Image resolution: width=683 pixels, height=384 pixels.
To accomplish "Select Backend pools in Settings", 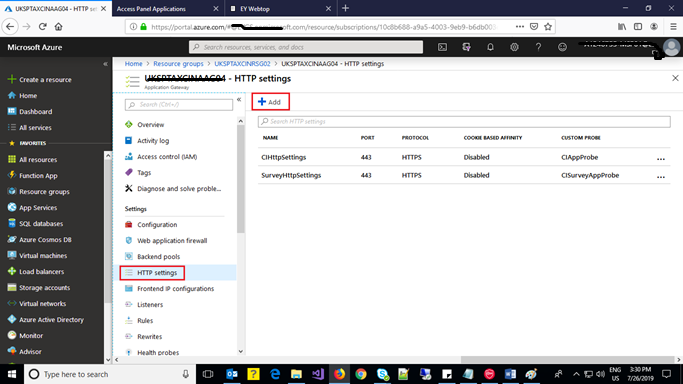I will click(x=158, y=256).
